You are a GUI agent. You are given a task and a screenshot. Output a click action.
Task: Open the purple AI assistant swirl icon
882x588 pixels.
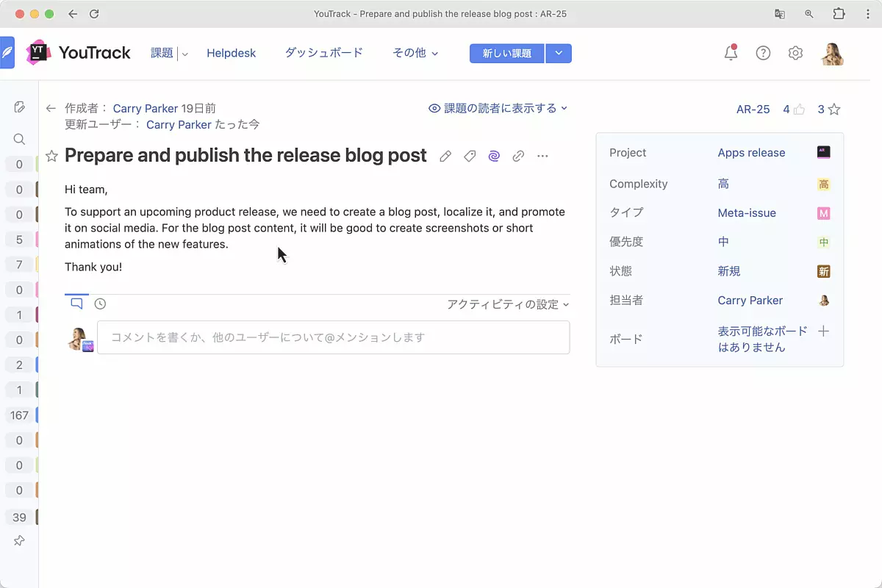(494, 156)
